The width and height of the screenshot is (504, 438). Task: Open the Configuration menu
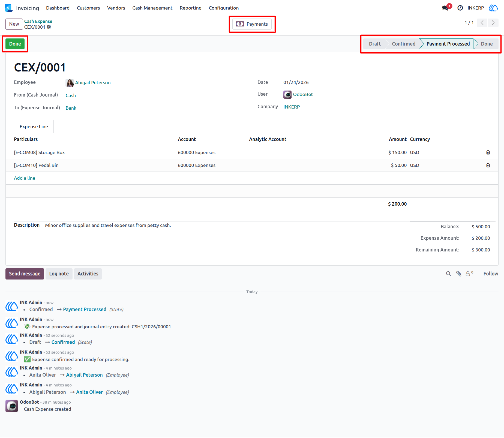coord(224,8)
